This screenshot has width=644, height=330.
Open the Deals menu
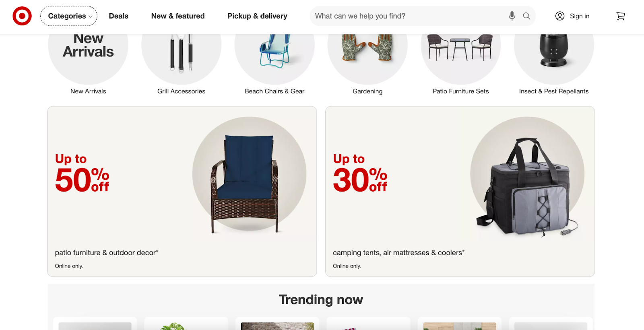[x=119, y=16]
